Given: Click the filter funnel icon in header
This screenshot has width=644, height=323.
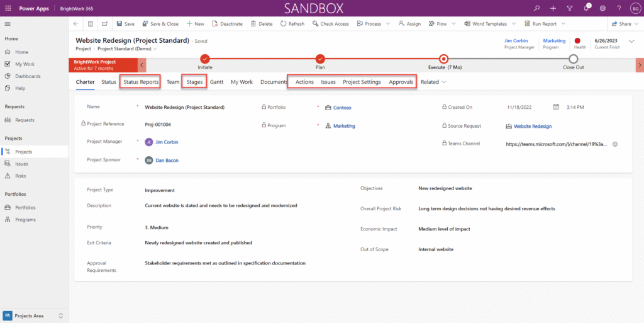Looking at the screenshot, I should (x=569, y=8).
